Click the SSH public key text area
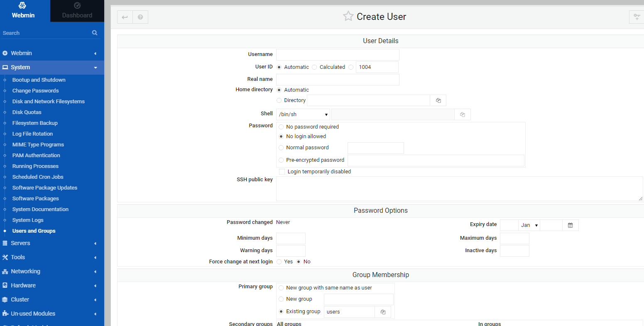Screen dimensions: 644x326 pyautogui.click(x=460, y=189)
